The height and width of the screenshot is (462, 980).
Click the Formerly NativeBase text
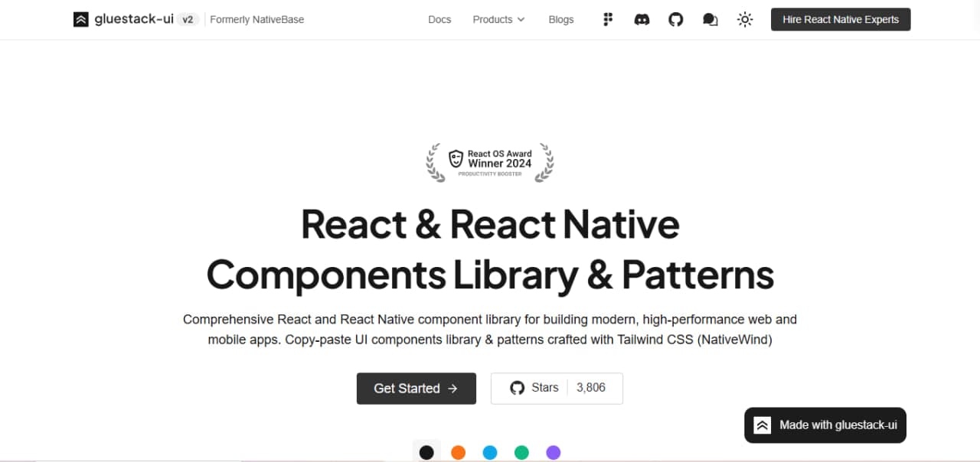[257, 20]
